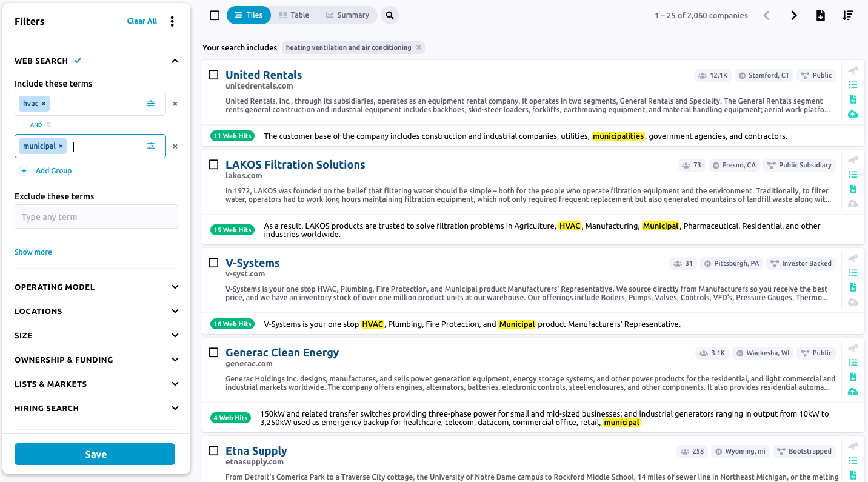Click the Show more link
The height and width of the screenshot is (482, 868).
pos(33,252)
